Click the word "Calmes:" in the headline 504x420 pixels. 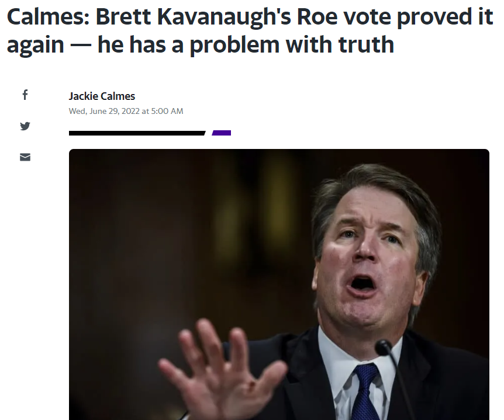coord(47,18)
